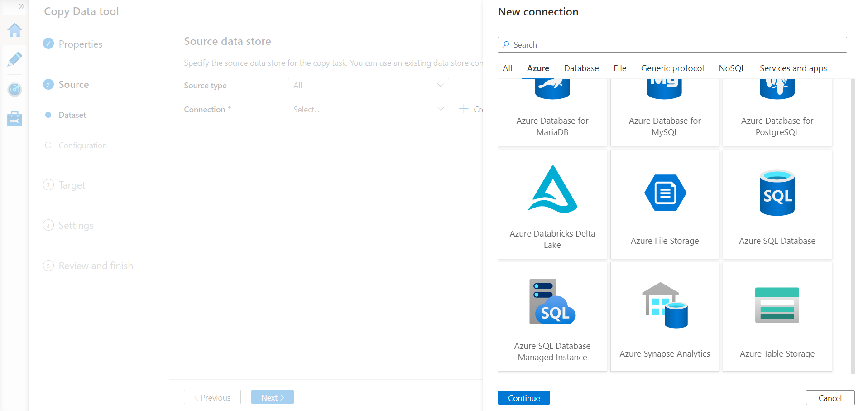Go to the Settings step

[x=76, y=225]
